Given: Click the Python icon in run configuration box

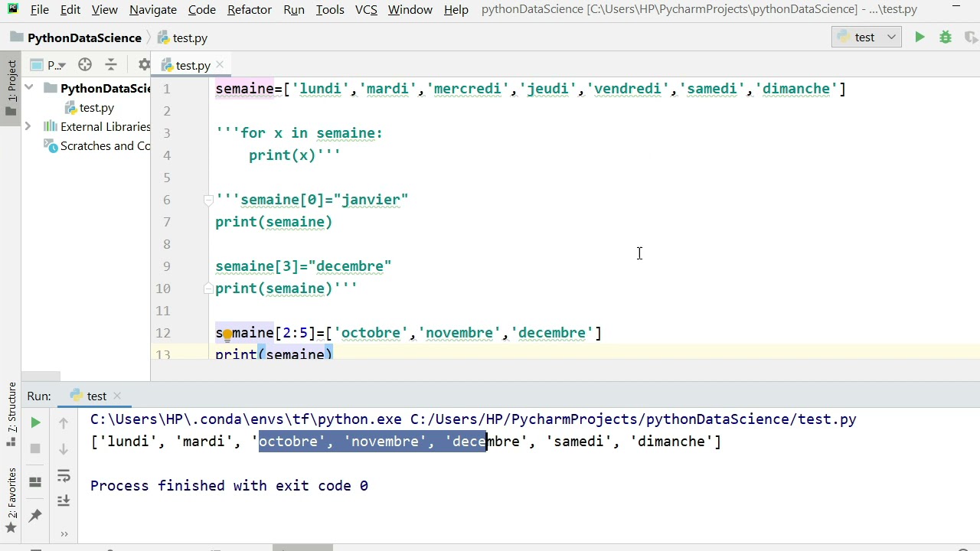Looking at the screenshot, I should (x=844, y=37).
